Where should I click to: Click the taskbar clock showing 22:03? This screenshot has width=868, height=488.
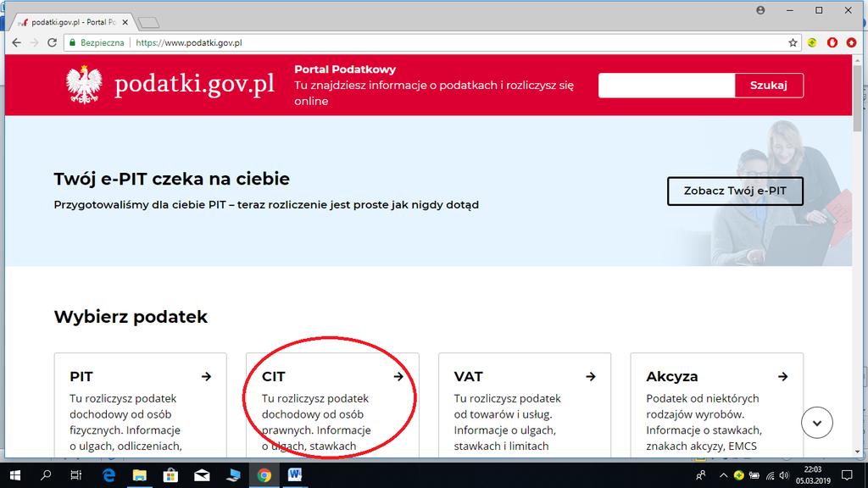pyautogui.click(x=814, y=475)
